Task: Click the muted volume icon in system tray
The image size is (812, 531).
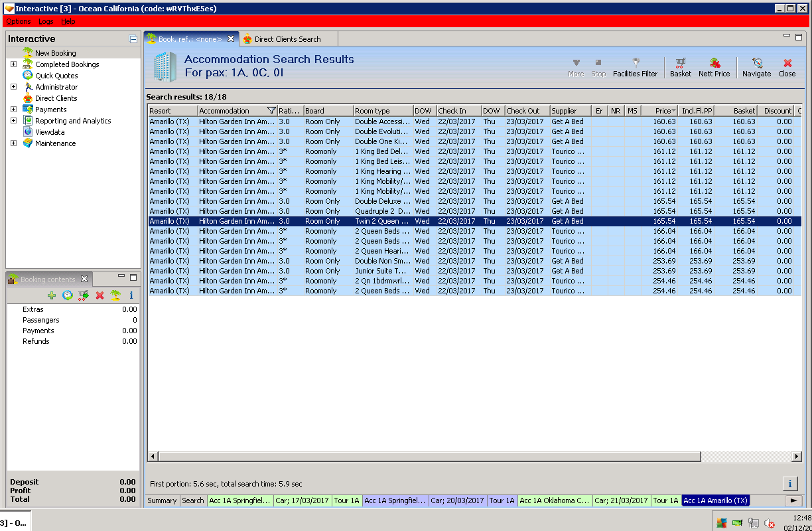Action: coord(770,523)
